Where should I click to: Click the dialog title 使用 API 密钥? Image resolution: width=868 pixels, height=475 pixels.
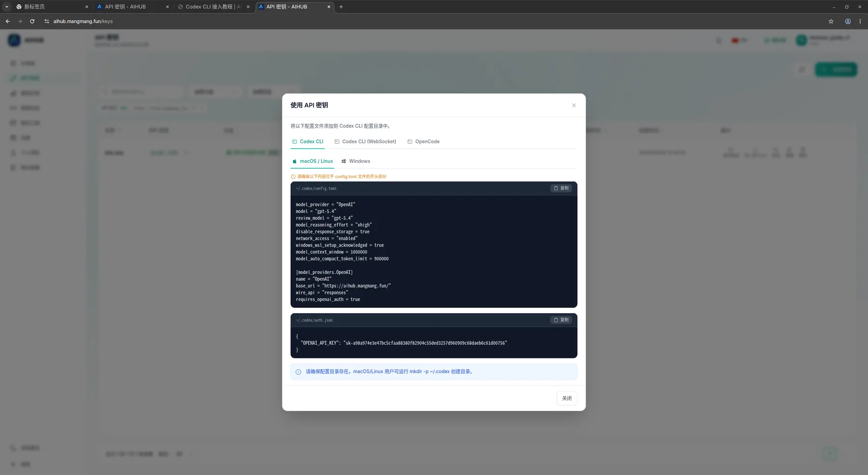[309, 105]
